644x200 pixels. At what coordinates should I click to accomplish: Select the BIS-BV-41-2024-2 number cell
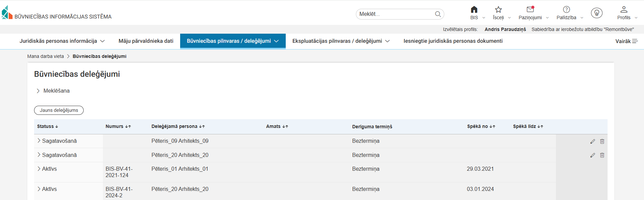point(119,192)
